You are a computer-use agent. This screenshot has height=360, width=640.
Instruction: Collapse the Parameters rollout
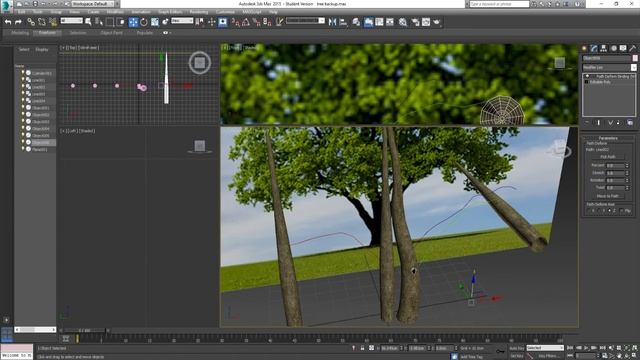(608, 138)
